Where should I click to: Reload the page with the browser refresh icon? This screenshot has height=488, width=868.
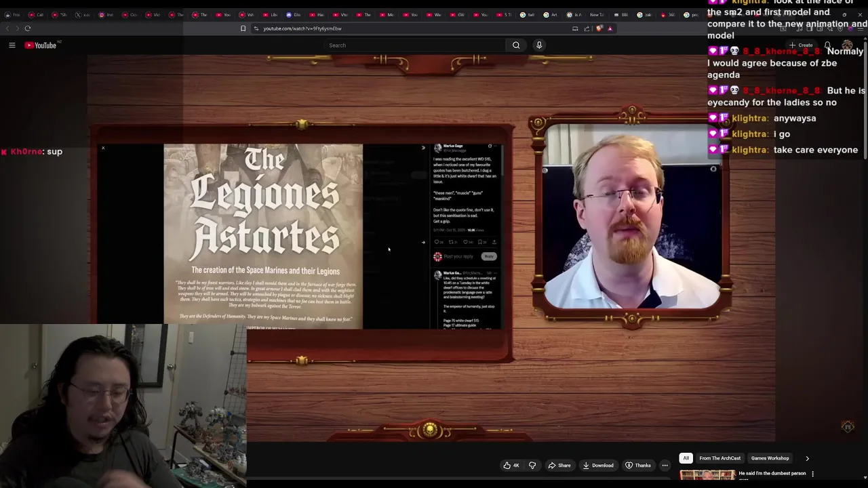click(x=28, y=28)
